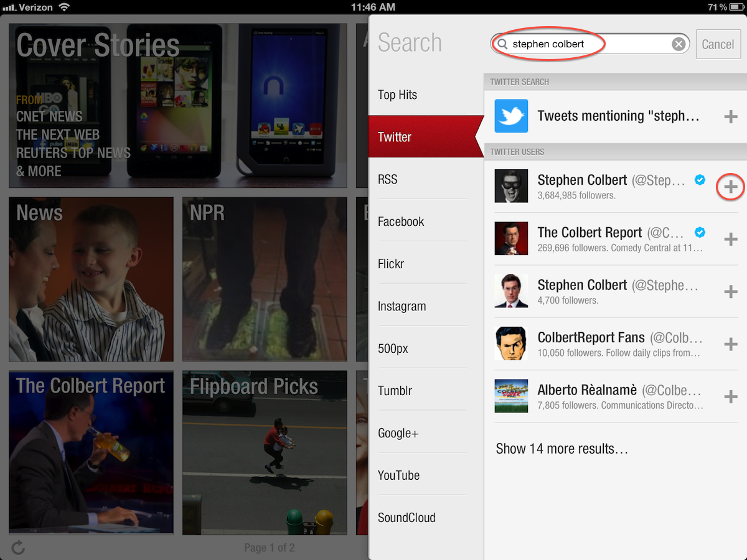Select the ColbertReport Fans user name
Viewport: 747px width, 560px height.
point(591,337)
